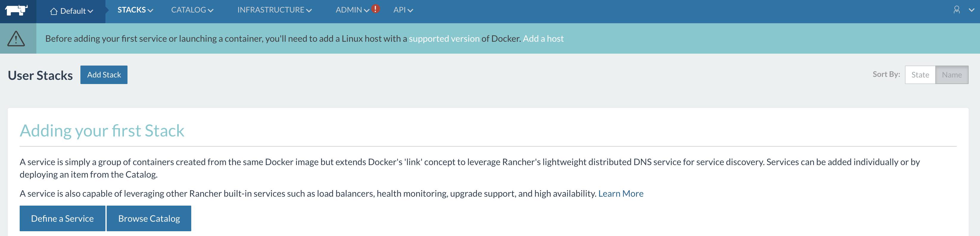Click the CATALOG dropdown chevron
The image size is (980, 236).
click(x=211, y=10)
